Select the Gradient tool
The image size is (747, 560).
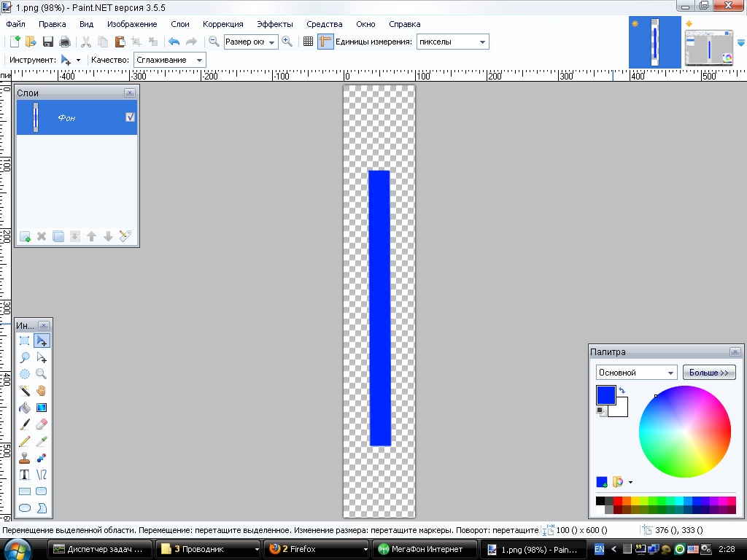[x=42, y=408]
